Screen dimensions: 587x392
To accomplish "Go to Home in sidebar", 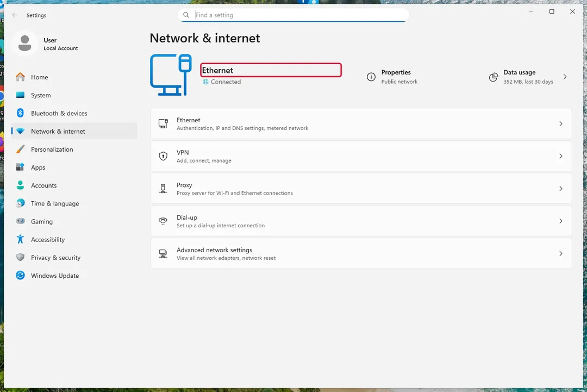I will tap(74, 77).
